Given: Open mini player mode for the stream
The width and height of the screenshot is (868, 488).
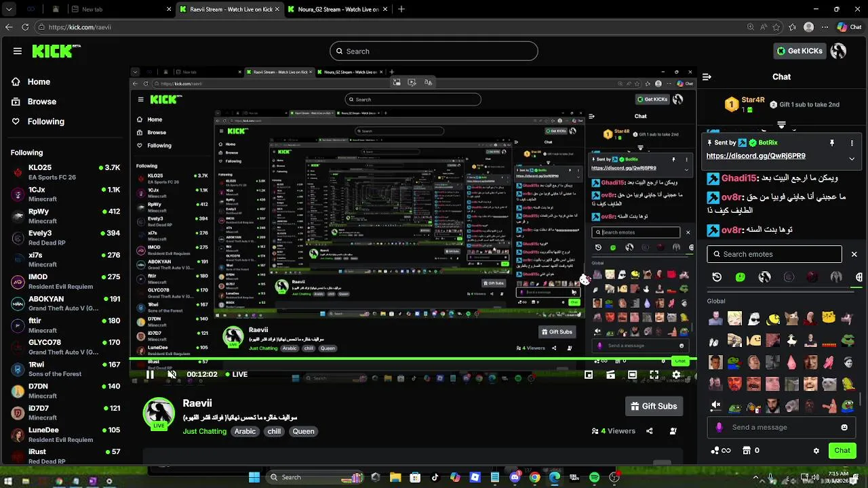Looking at the screenshot, I should coord(589,374).
